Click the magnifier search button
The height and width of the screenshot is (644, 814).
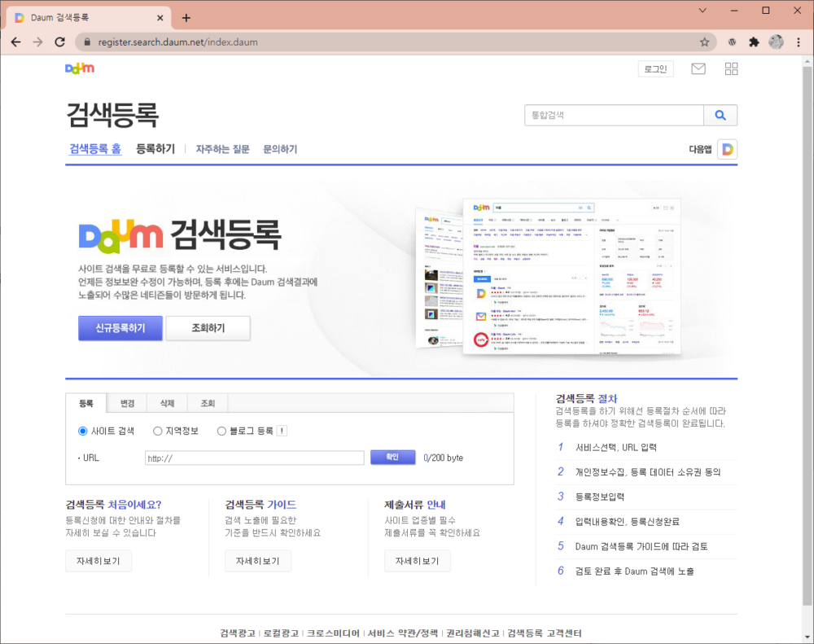(720, 116)
